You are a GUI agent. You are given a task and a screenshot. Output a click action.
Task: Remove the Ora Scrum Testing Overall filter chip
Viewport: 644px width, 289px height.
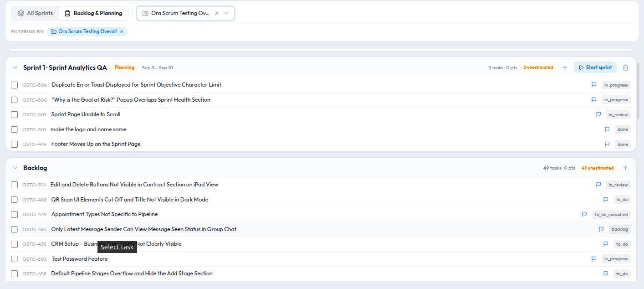pyautogui.click(x=122, y=31)
